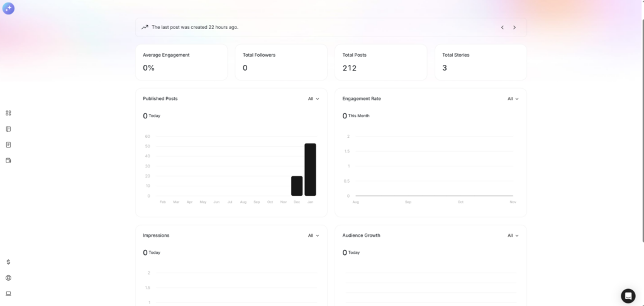The width and height of the screenshot is (644, 306).
Task: Click the Dec bar in Published Posts chart
Action: tap(297, 186)
